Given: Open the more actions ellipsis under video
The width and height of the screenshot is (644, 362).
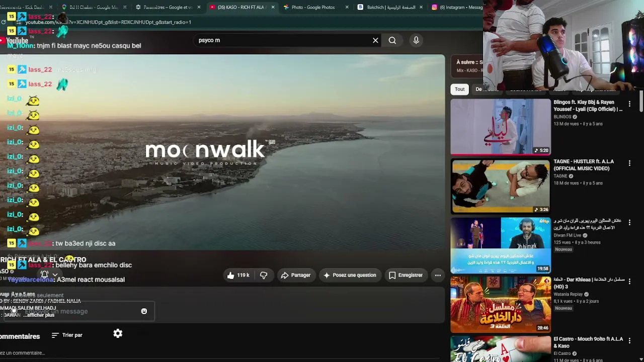Looking at the screenshot, I should [438, 275].
